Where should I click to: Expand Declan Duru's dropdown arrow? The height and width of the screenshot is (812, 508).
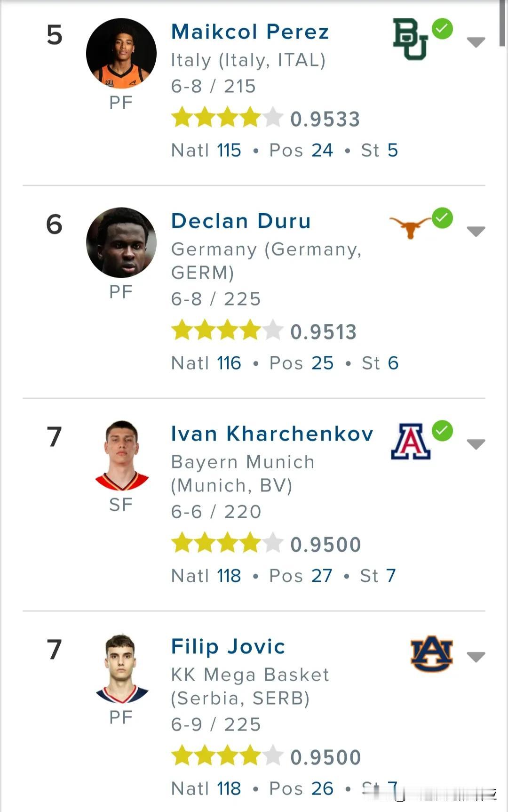pos(476,232)
